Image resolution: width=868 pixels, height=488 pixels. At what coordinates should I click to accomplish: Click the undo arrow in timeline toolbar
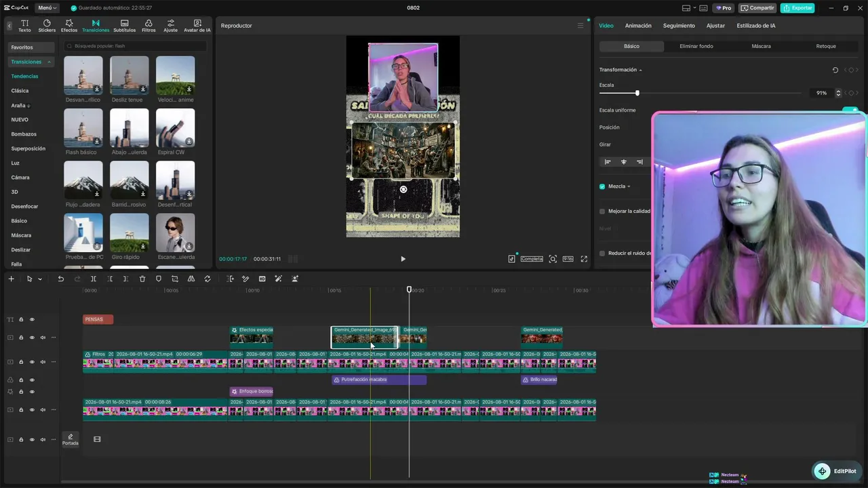tap(61, 279)
